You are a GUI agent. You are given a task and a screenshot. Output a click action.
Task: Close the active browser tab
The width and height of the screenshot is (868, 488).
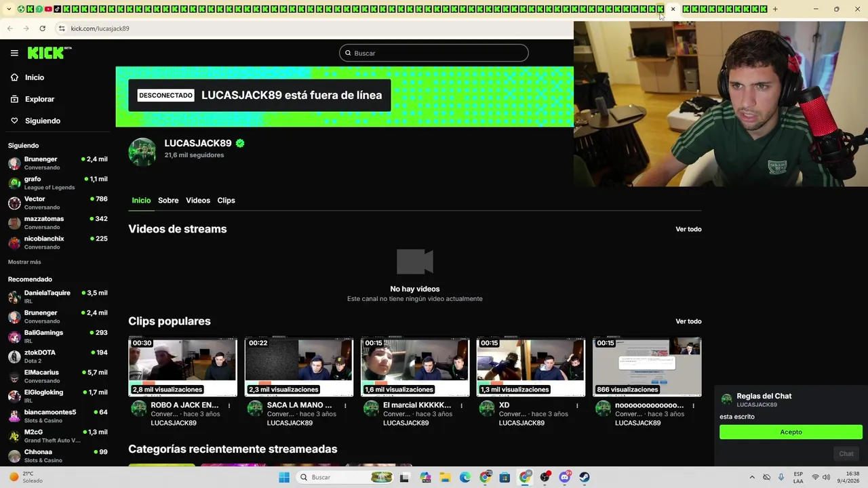[673, 9]
